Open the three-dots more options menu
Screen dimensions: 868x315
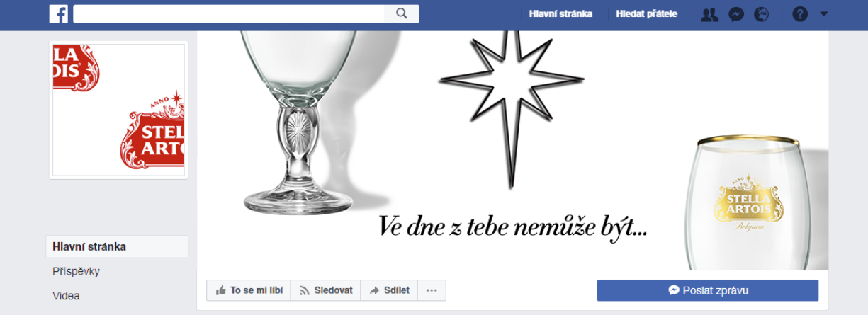click(432, 290)
